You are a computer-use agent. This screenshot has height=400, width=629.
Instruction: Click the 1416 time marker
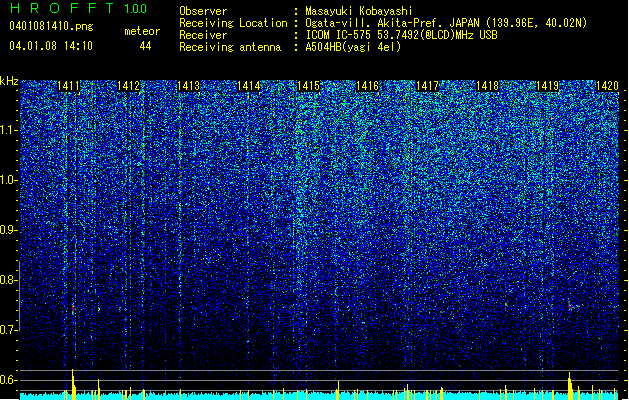click(x=367, y=86)
